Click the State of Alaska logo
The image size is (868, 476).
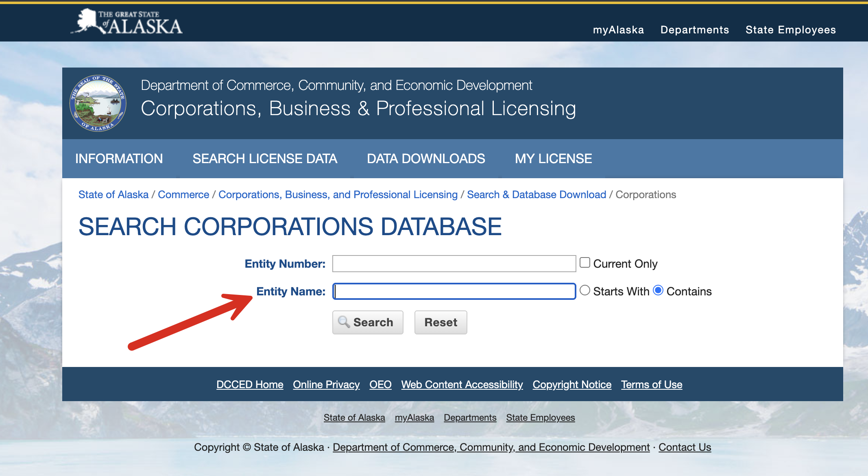[126, 22]
